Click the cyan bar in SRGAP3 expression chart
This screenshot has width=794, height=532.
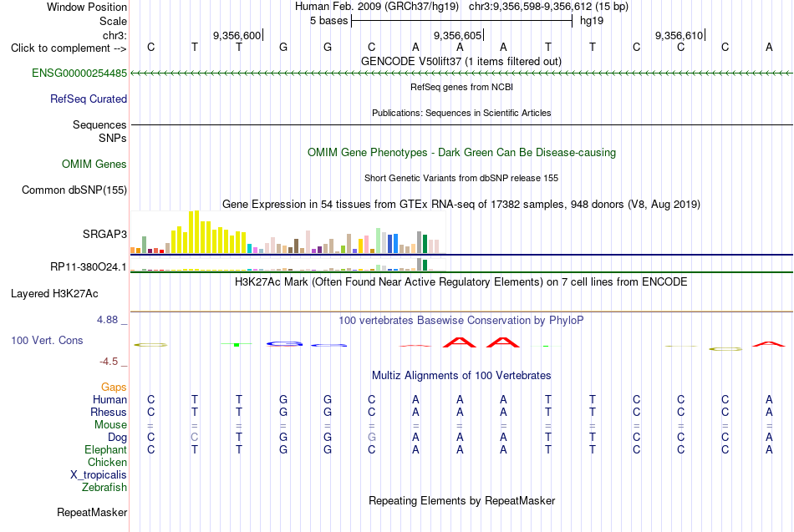pyautogui.click(x=249, y=248)
